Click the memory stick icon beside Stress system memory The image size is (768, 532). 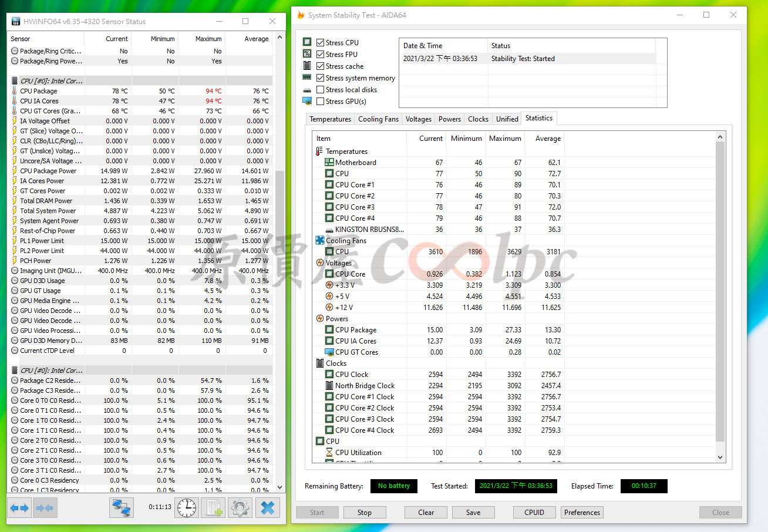(306, 78)
